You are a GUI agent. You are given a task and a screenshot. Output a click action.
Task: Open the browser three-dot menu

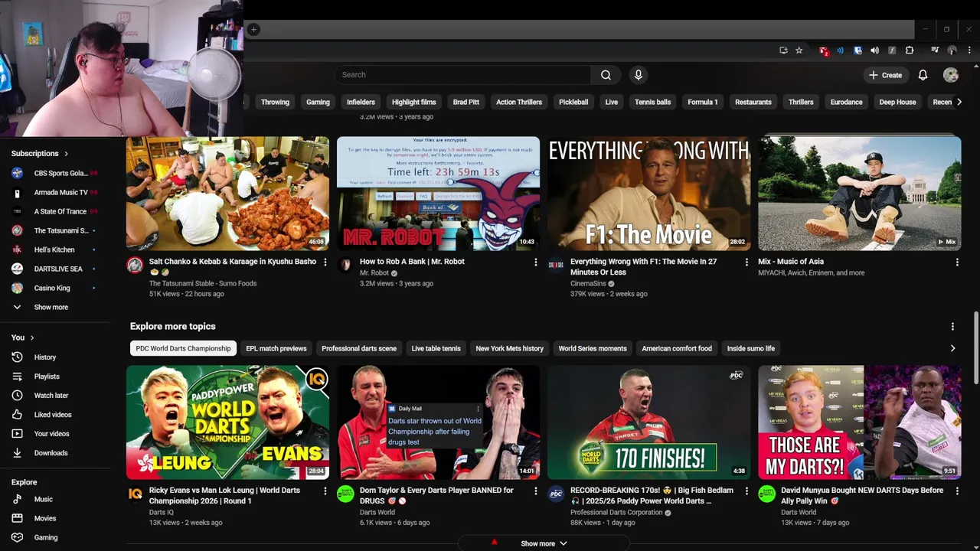point(968,51)
